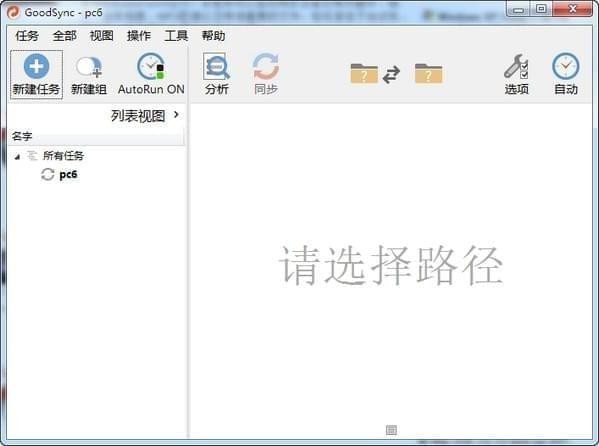Expand the 列表视图 chevron
Screen dimensions: 599x446
click(x=176, y=114)
